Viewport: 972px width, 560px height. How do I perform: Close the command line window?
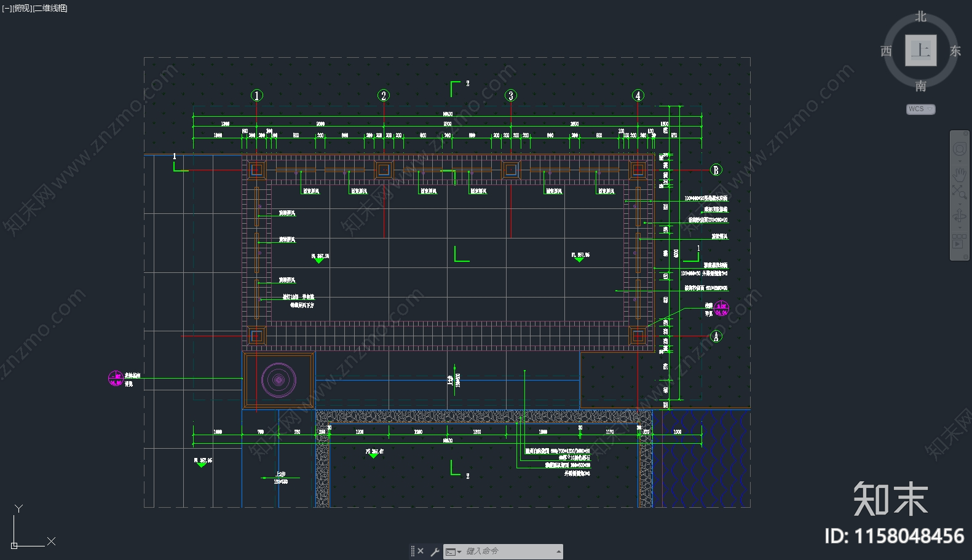[x=421, y=551]
